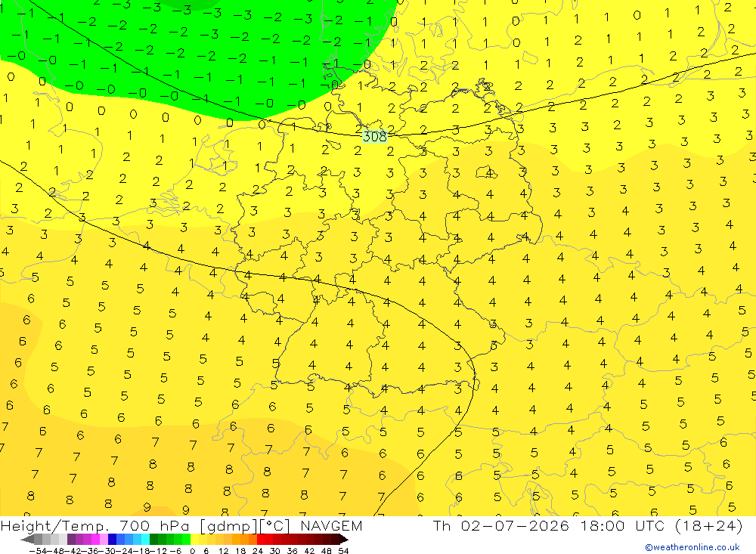
Task: Click the 24 value on the color scale legend
Action: tap(258, 551)
